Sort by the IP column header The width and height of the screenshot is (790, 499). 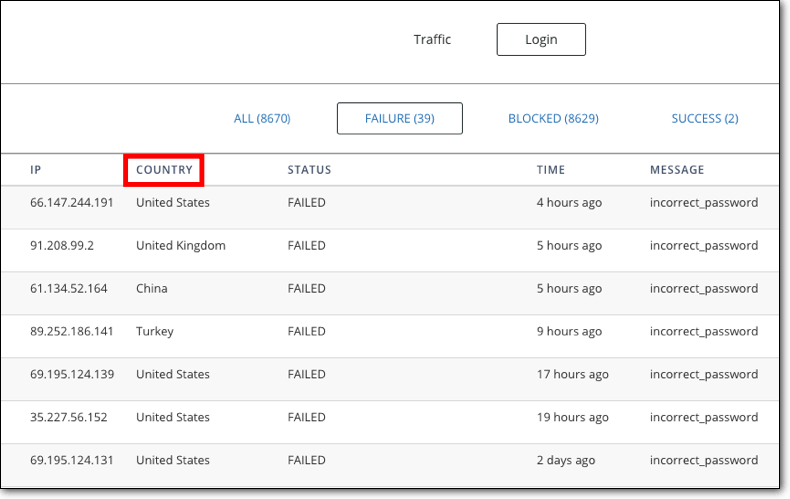click(35, 170)
